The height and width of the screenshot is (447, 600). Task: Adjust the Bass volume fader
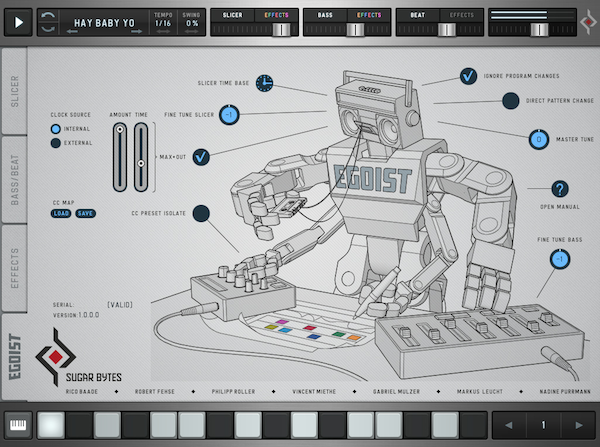tap(355, 29)
